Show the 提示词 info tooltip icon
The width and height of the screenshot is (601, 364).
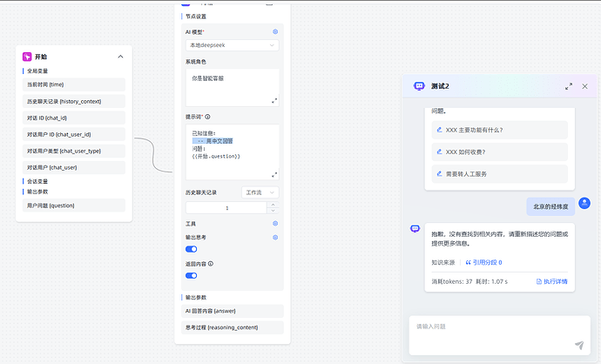click(207, 117)
